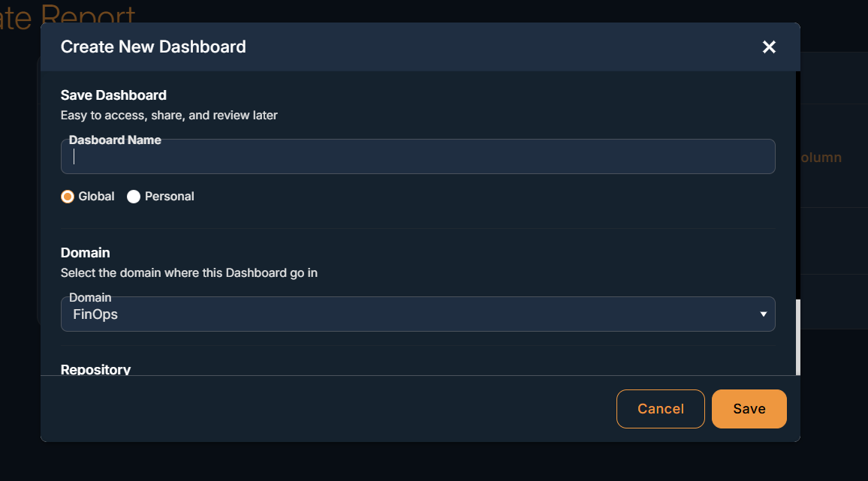Select the Global radio button

click(68, 197)
